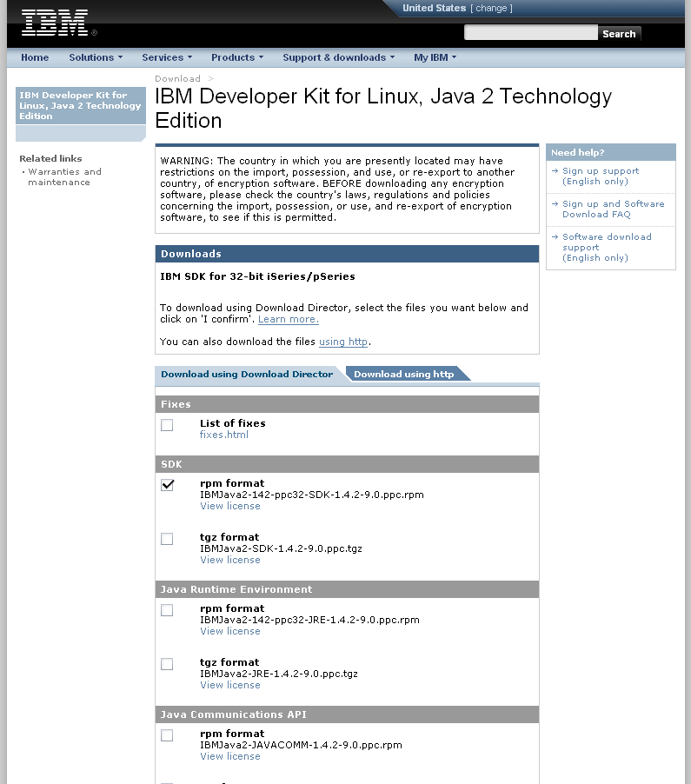Screen dimensions: 691x784
Task: Uncheck the SDK rpm format checkbox
Action: 167,485
